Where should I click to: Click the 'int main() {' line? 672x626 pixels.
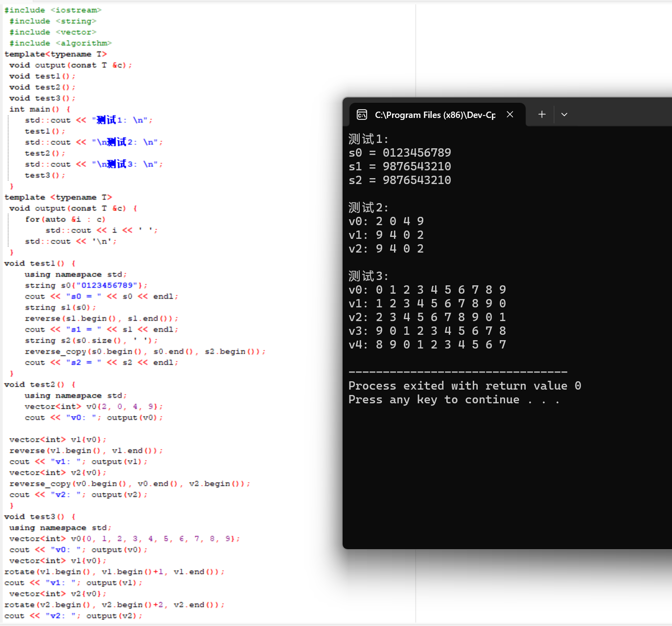click(x=40, y=109)
